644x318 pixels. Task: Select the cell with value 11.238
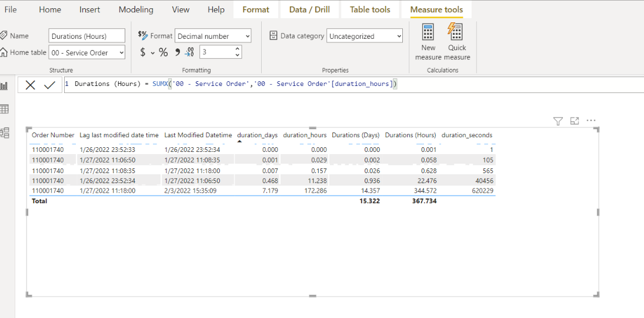[x=317, y=181]
